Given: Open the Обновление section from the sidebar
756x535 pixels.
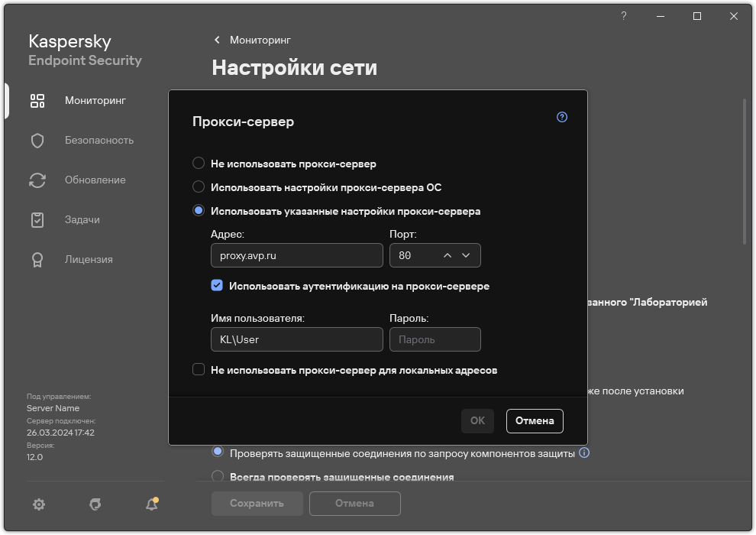Looking at the screenshot, I should (94, 180).
